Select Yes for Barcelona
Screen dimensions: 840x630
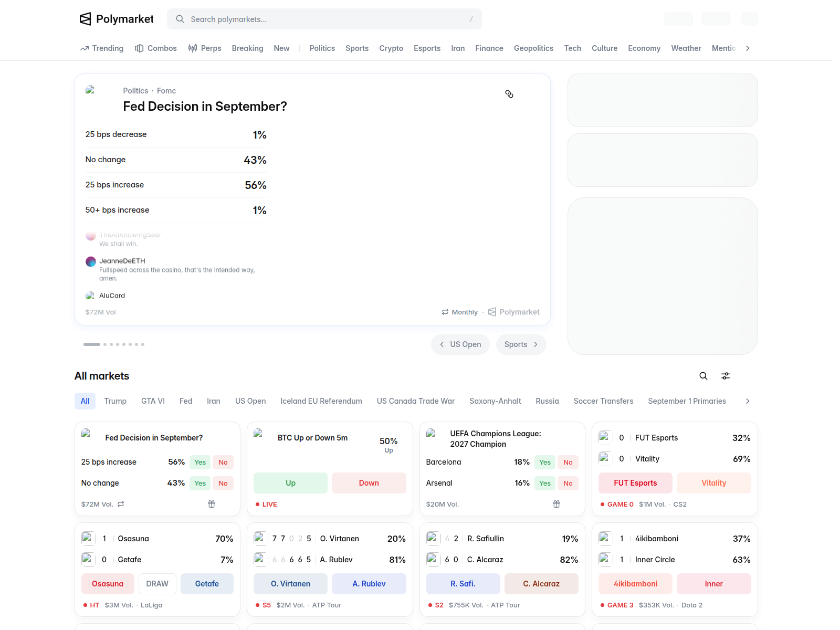545,462
